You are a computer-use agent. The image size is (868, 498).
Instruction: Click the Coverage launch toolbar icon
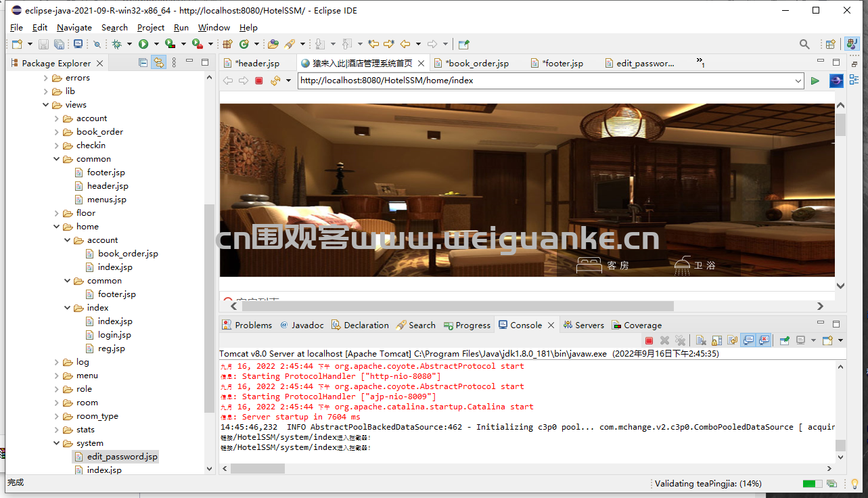pos(170,44)
